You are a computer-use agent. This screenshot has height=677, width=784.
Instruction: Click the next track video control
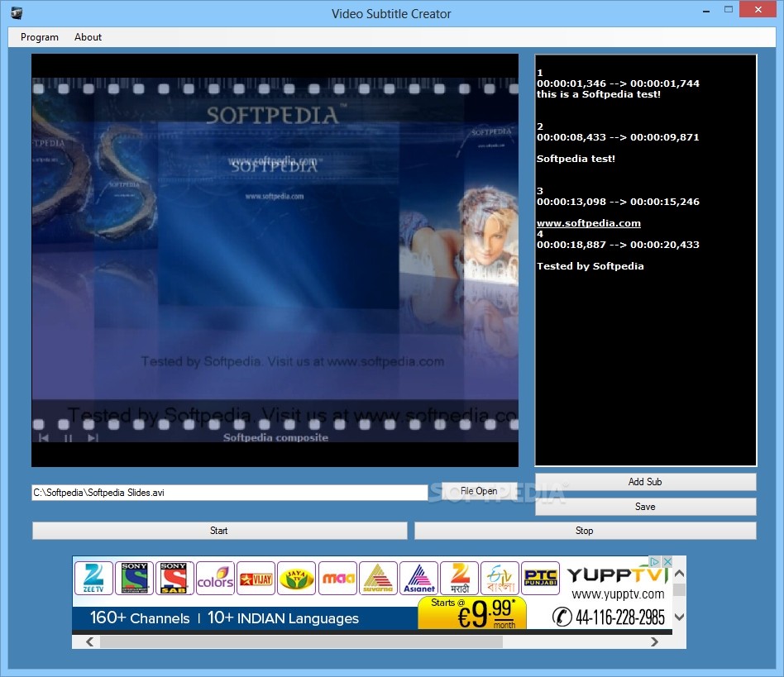[93, 438]
